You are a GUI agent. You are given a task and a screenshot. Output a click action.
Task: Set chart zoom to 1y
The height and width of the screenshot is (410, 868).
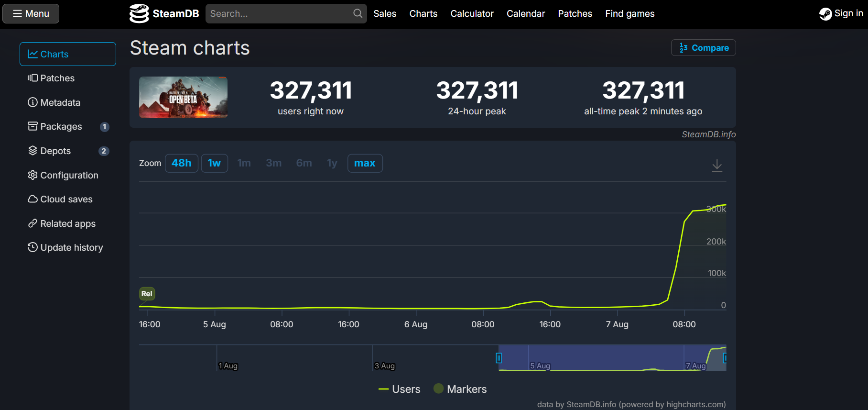(332, 163)
